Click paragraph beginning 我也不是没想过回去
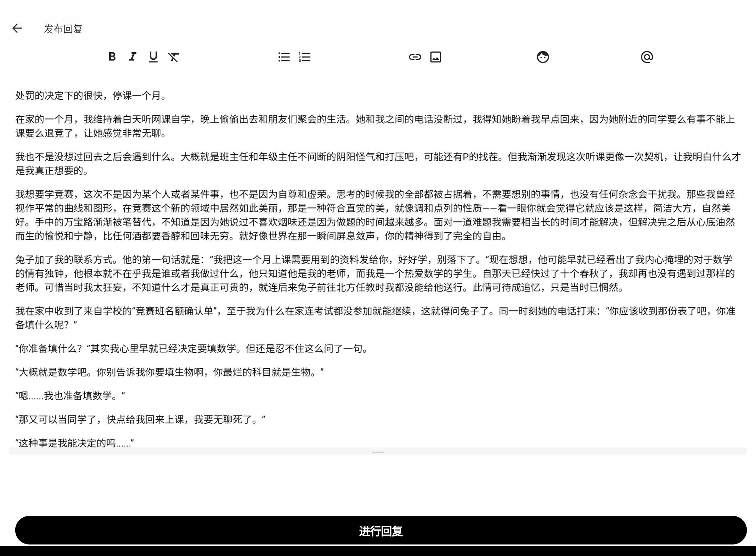 [x=378, y=164]
